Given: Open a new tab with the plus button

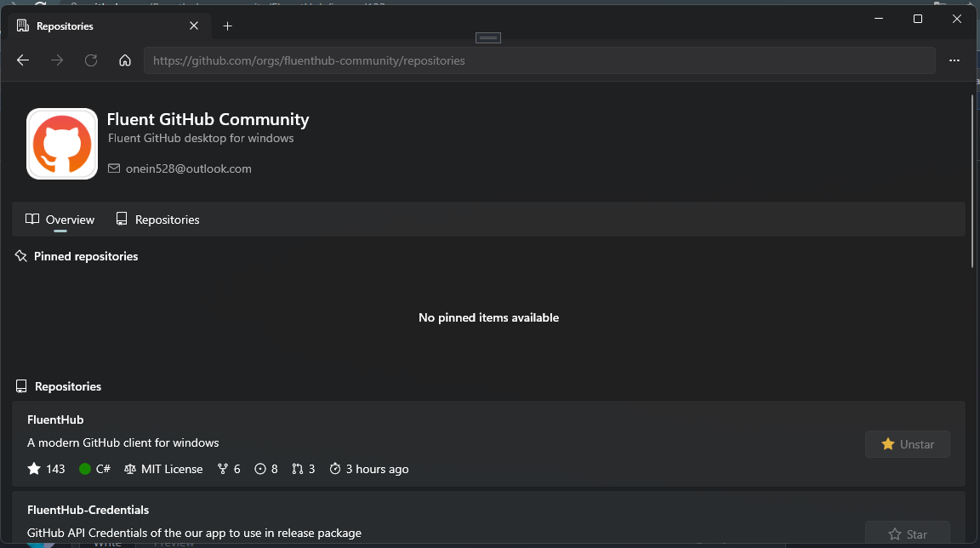Looking at the screenshot, I should 227,26.
